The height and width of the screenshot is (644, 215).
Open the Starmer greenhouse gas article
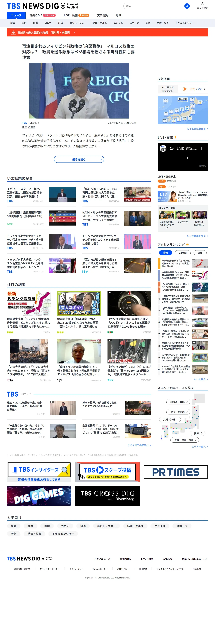pyautogui.click(x=41, y=194)
